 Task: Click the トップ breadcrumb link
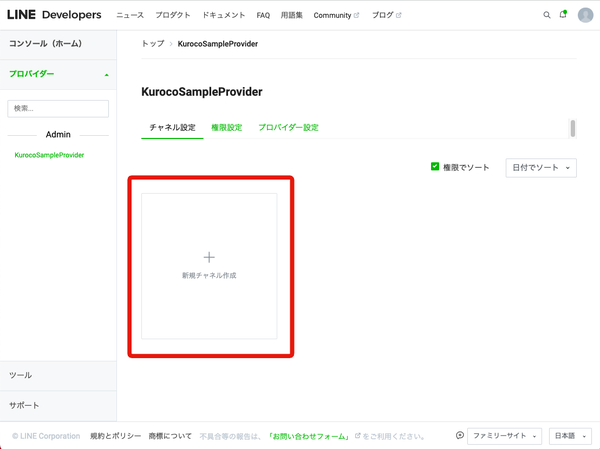[153, 44]
